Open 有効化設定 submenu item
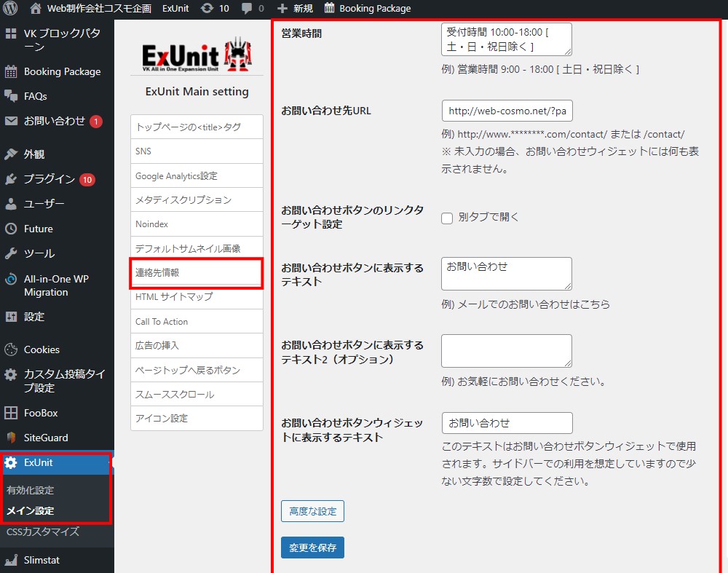This screenshot has width=728, height=573. [30, 490]
